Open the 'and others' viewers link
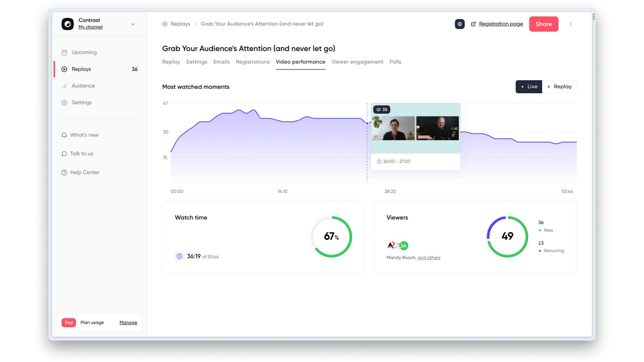 pos(429,258)
